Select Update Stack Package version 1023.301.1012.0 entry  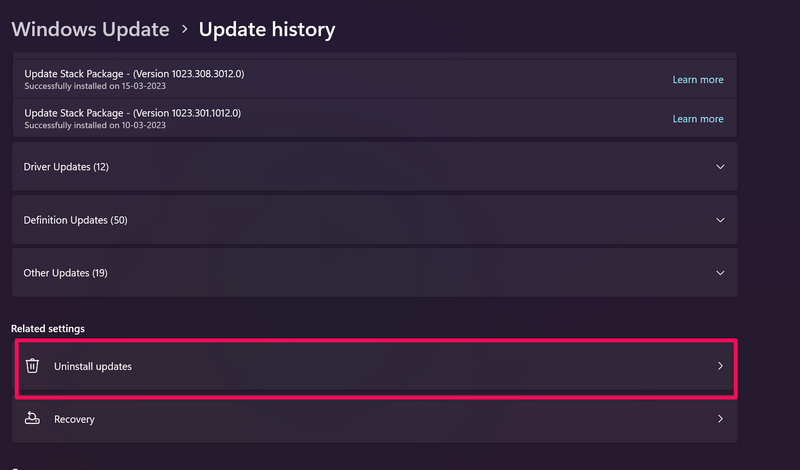[132, 113]
